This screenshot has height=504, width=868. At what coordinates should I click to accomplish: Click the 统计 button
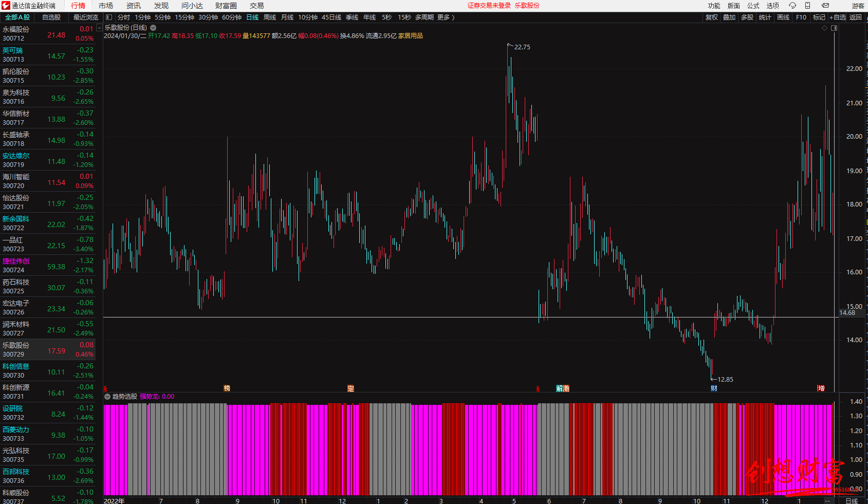click(765, 17)
